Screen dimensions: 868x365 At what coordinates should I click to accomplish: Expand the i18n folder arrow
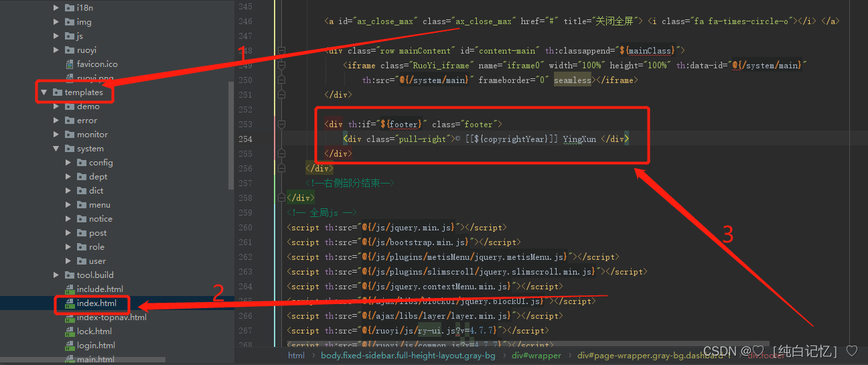(56, 8)
